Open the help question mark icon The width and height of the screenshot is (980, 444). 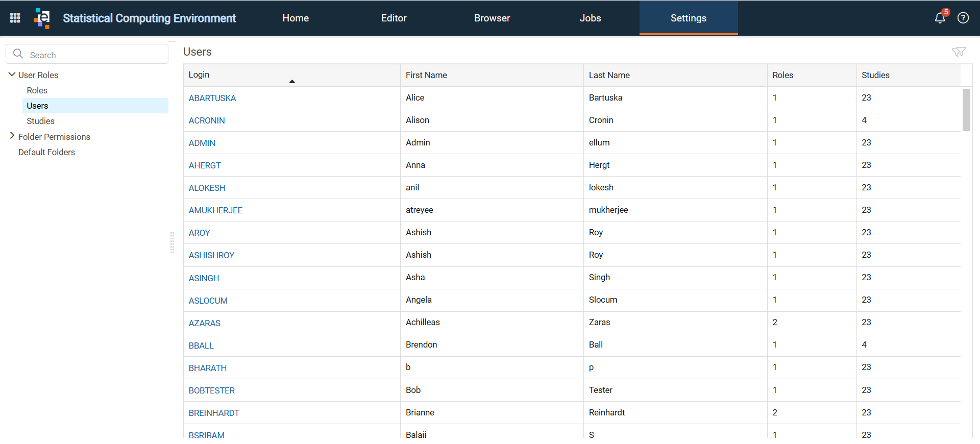pos(963,18)
